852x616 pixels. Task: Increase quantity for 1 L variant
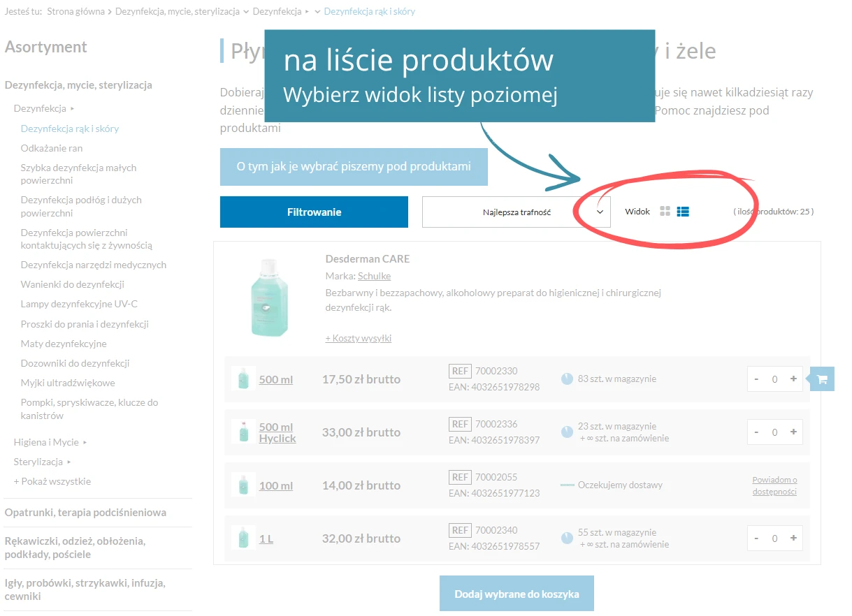pyautogui.click(x=793, y=538)
